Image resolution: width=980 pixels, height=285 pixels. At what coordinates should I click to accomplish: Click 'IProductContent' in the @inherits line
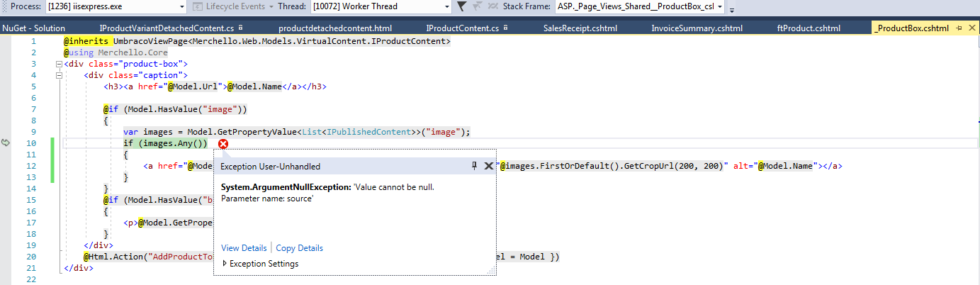407,41
